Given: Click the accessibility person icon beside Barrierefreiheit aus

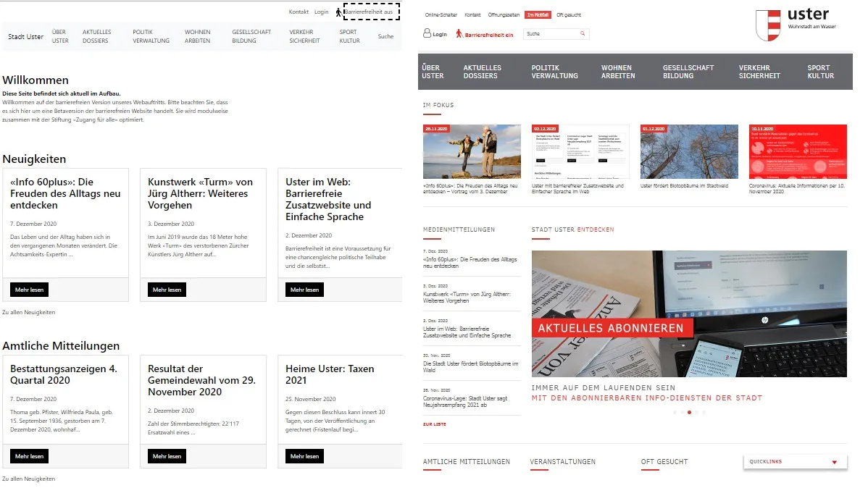Looking at the screenshot, I should point(339,12).
